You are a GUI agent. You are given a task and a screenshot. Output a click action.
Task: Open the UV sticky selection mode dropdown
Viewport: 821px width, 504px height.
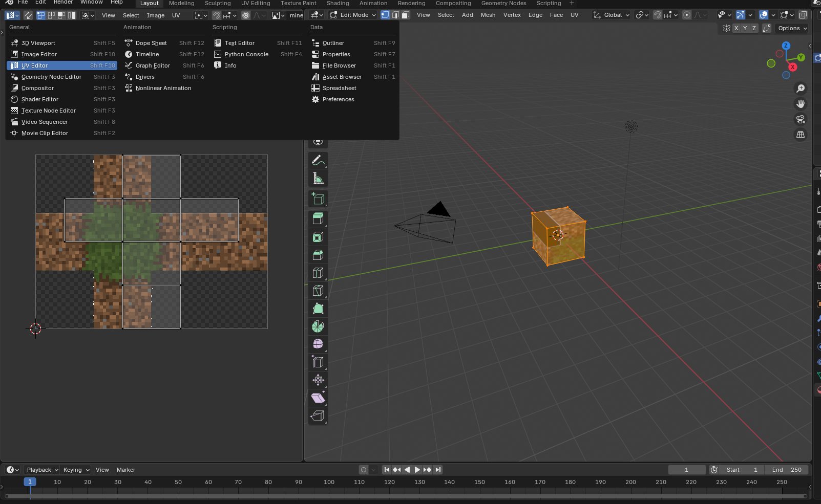[x=88, y=15]
